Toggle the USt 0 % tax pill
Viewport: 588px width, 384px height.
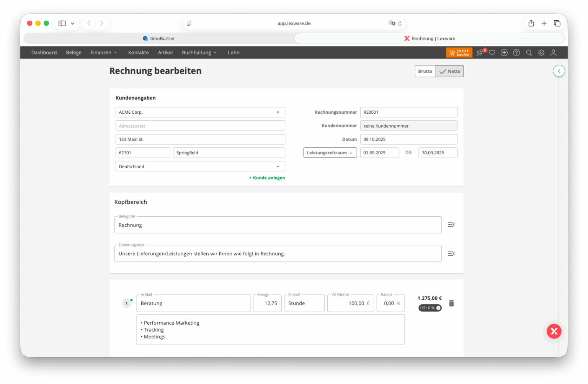[430, 308]
